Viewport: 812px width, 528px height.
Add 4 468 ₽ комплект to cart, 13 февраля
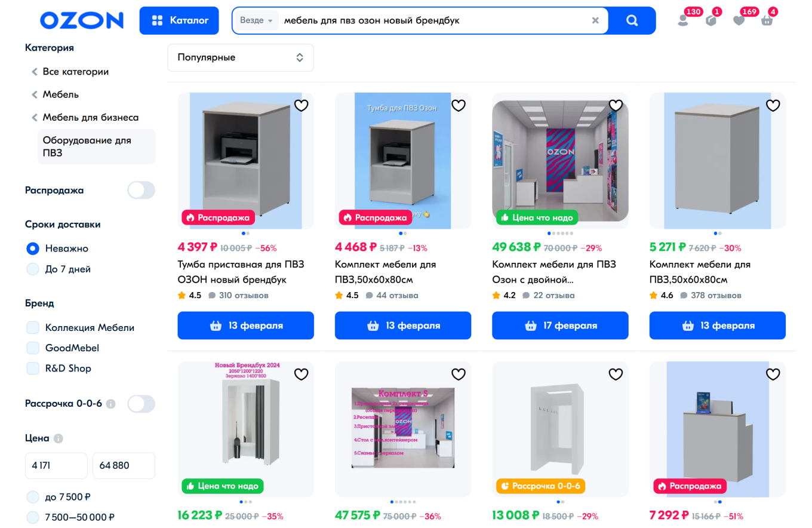(403, 326)
